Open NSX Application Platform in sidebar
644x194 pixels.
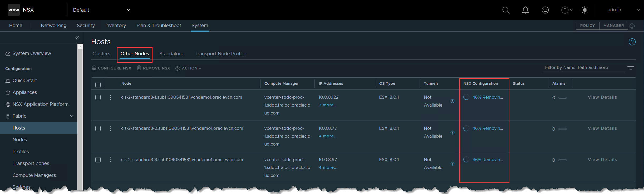[x=37, y=104]
